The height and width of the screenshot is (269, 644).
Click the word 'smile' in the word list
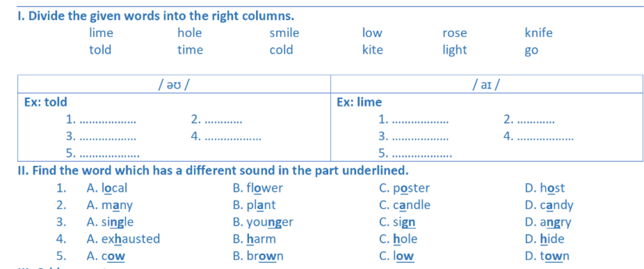coord(284,33)
